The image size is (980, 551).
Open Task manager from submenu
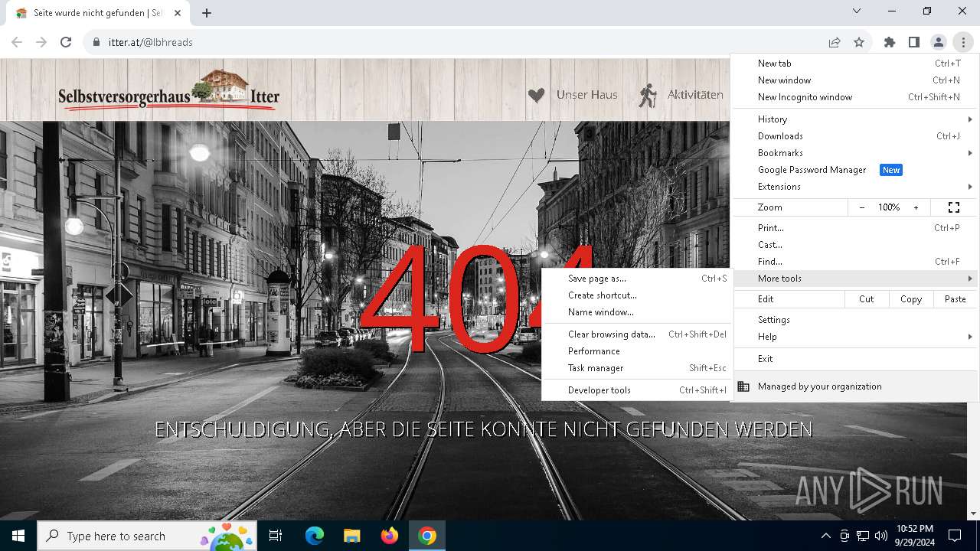(x=637, y=368)
